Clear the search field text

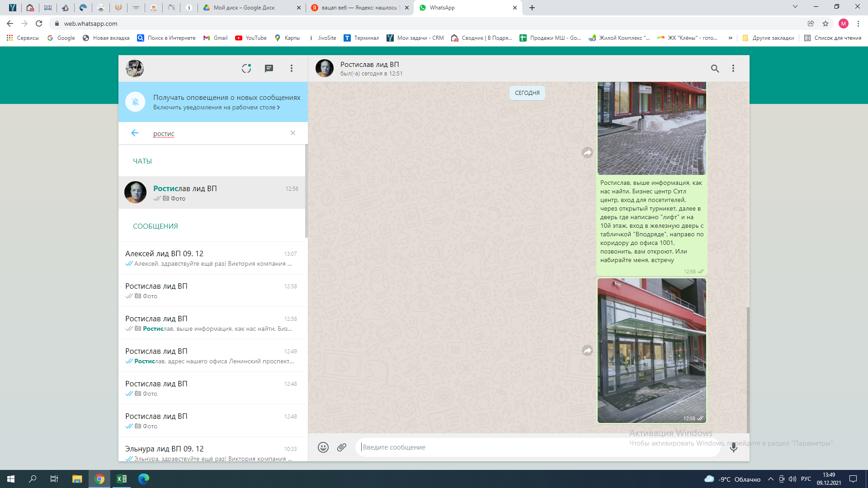click(x=293, y=133)
